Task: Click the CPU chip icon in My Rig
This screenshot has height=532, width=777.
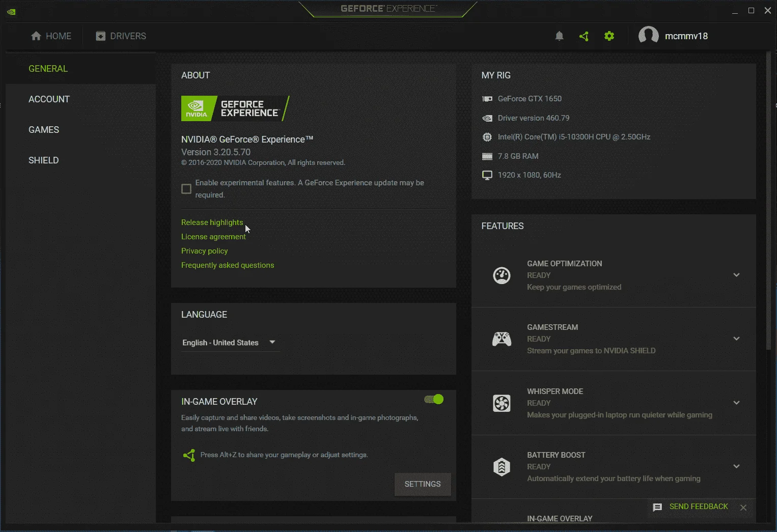Action: tap(487, 137)
